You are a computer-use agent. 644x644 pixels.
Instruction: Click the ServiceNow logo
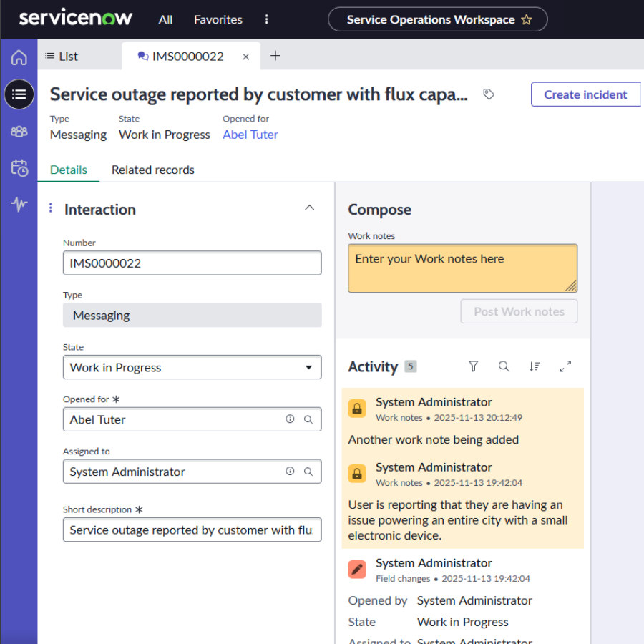(x=76, y=18)
